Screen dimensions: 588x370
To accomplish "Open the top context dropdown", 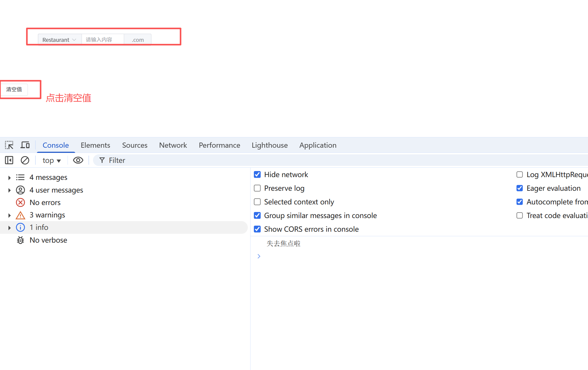I will click(52, 160).
